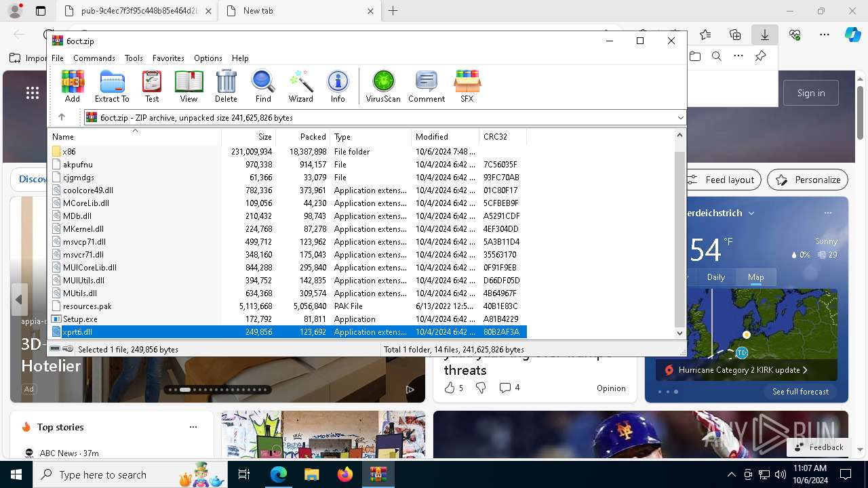Select MUIUtils.dll in the list
The image size is (868, 488).
(288, 281)
